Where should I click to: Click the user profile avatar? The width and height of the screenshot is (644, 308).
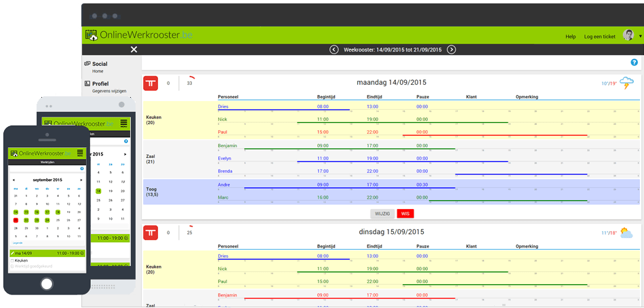coord(628,35)
